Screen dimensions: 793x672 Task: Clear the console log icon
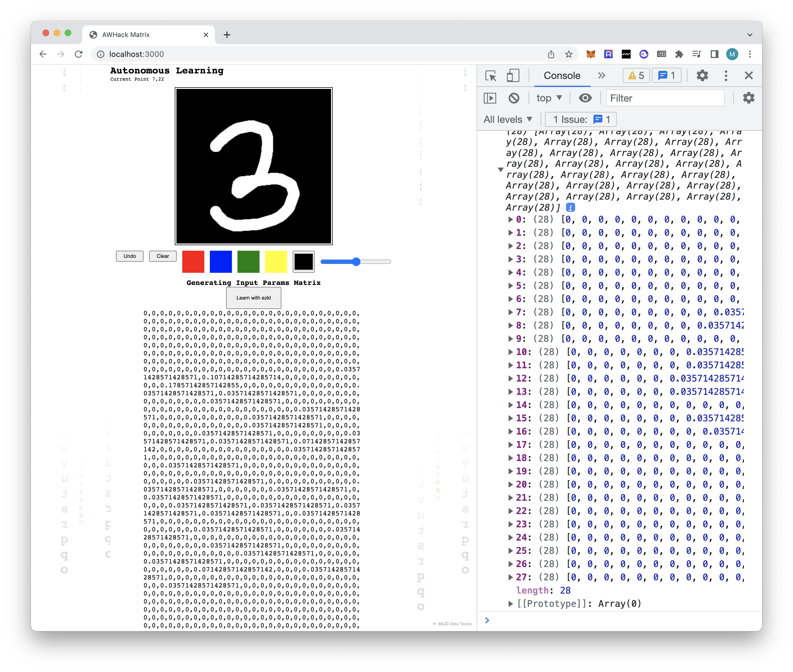513,98
